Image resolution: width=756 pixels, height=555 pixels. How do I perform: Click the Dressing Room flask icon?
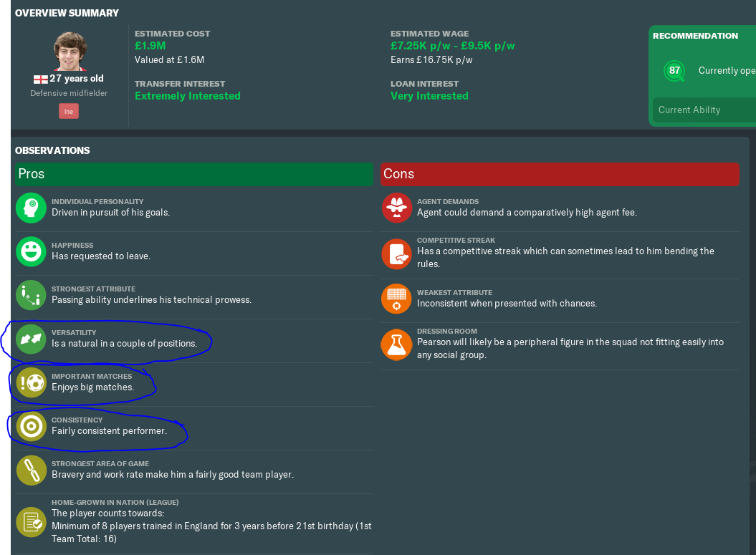pos(396,344)
